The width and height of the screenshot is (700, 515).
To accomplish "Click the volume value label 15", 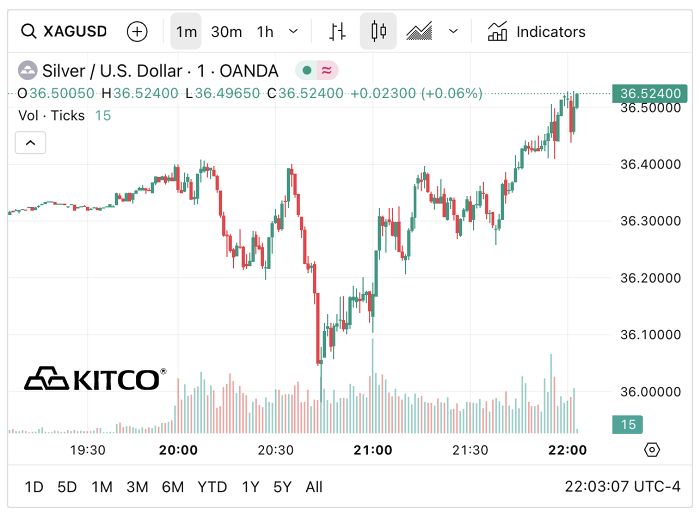I will pyautogui.click(x=627, y=424).
